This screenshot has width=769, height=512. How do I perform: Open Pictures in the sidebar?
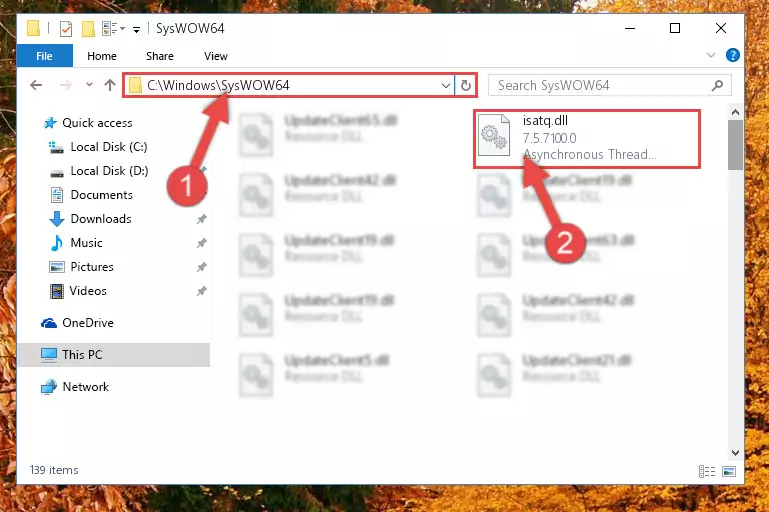(x=81, y=267)
